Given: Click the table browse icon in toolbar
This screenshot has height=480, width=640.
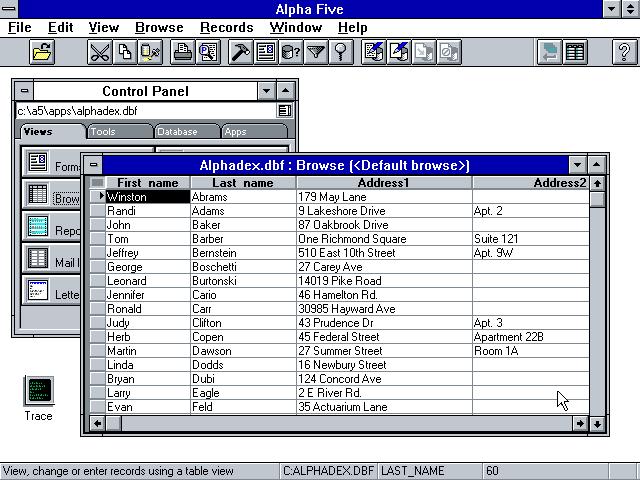Looking at the screenshot, I should (x=575, y=52).
